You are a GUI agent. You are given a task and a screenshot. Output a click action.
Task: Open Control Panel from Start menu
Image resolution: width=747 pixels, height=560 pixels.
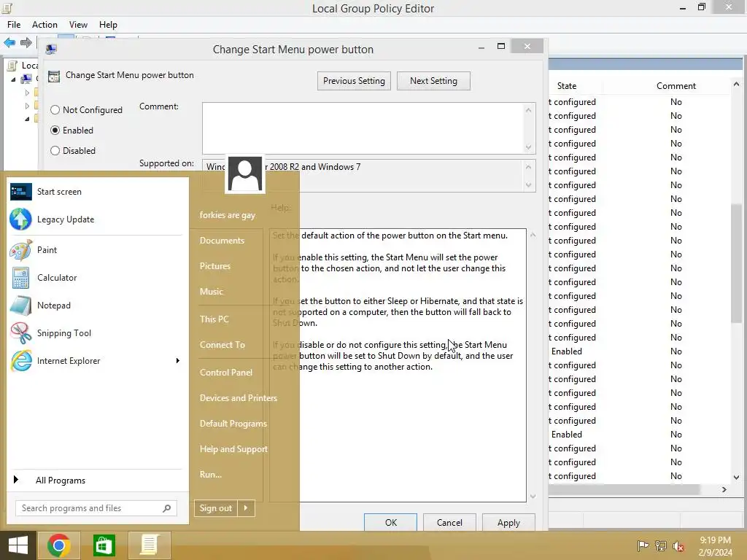coord(226,373)
